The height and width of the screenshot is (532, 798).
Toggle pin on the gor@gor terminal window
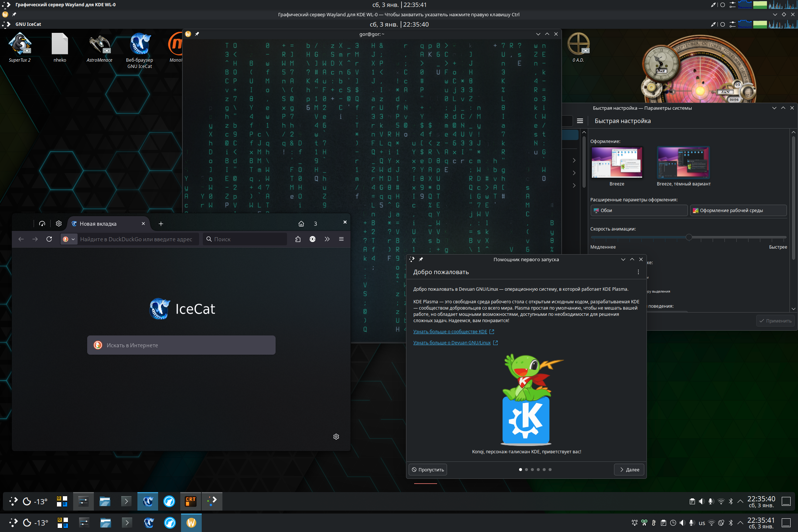coord(197,34)
